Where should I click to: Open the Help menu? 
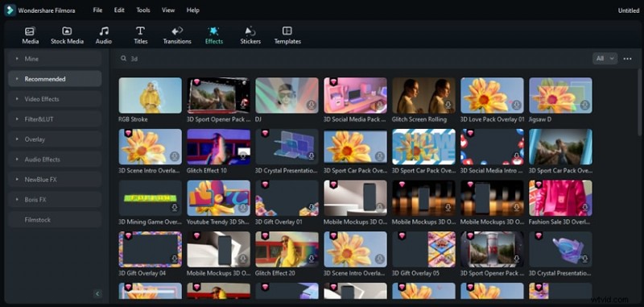point(192,10)
